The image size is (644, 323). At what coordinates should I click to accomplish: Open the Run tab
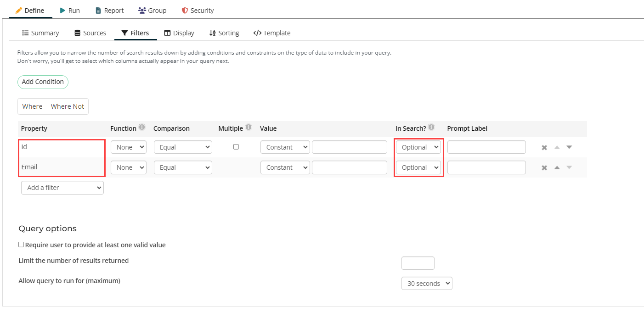click(70, 10)
